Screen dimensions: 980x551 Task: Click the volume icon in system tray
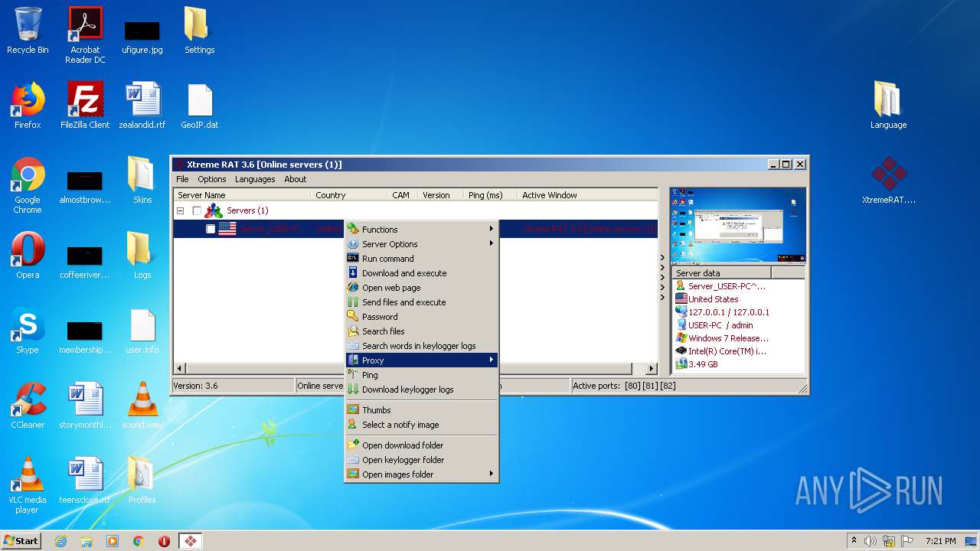tap(871, 541)
